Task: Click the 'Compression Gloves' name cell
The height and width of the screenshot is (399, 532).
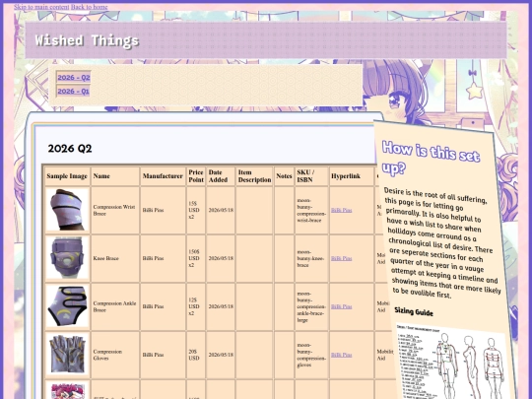Action: click(x=115, y=355)
